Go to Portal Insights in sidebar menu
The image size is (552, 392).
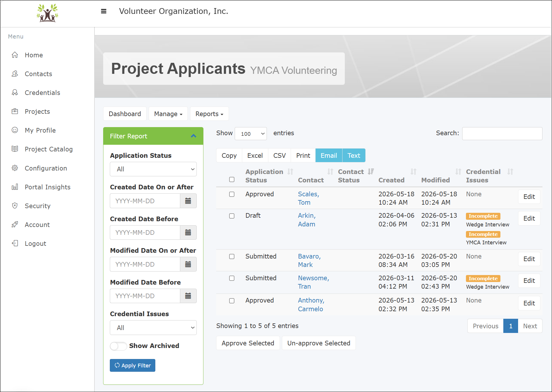coord(48,187)
